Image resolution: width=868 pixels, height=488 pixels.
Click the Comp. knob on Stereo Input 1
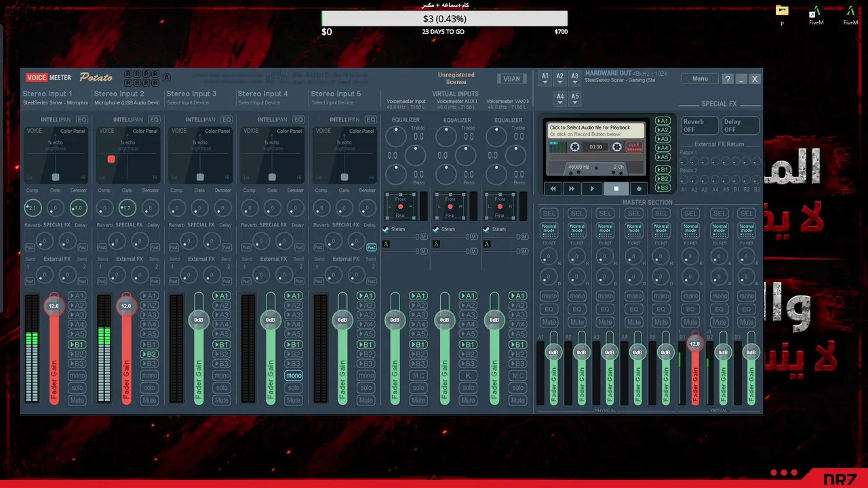point(33,208)
